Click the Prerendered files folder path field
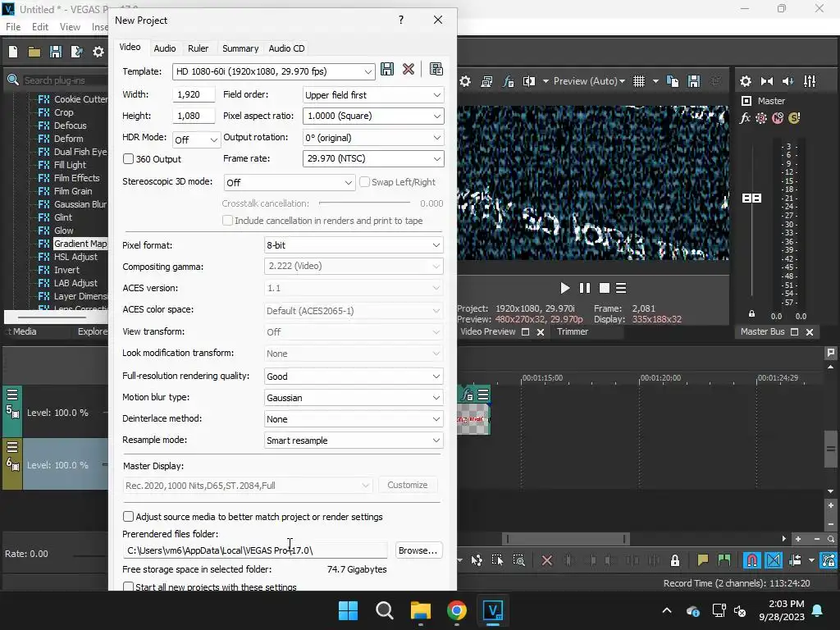Screen dimensions: 840x630 pos(254,550)
